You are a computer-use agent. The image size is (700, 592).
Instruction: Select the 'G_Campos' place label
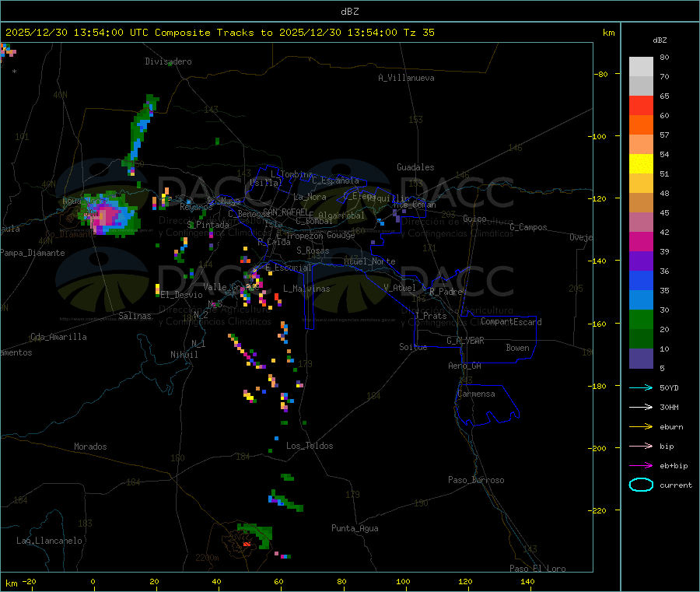[529, 227]
